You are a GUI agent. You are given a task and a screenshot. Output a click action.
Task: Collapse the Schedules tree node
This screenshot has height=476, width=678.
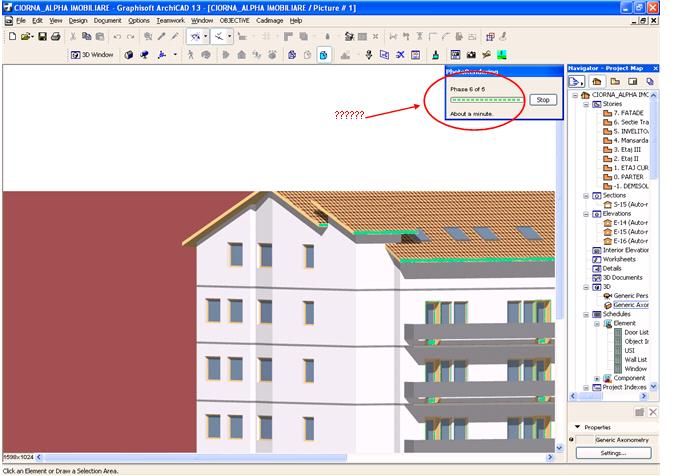click(586, 314)
